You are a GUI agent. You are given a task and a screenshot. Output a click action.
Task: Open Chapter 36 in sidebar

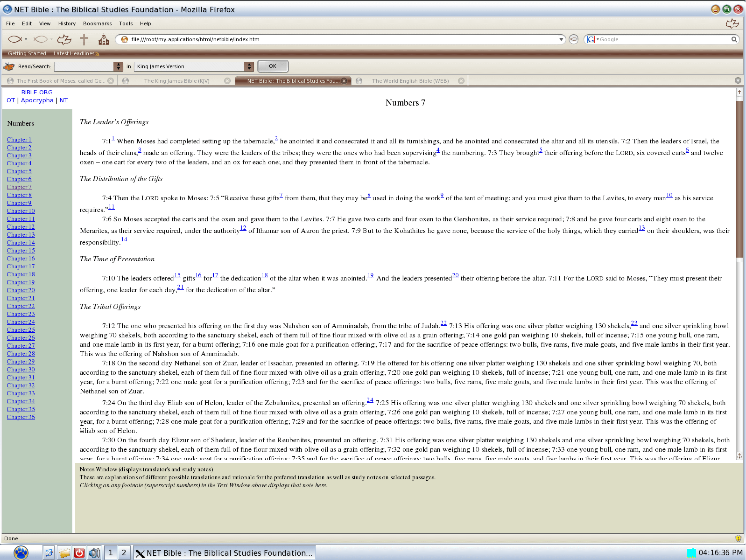point(21,417)
